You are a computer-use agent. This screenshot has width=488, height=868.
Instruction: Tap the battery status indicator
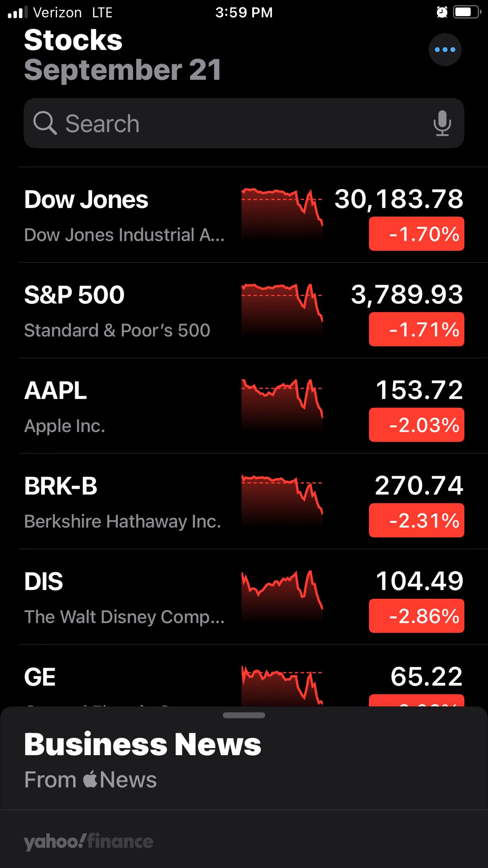[x=466, y=12]
